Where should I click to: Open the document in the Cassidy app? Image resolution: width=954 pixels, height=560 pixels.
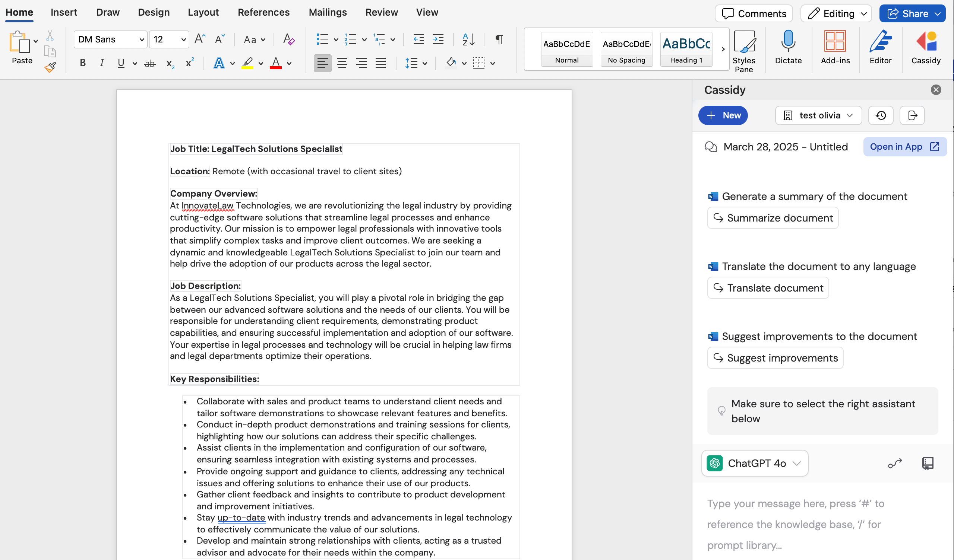(904, 147)
